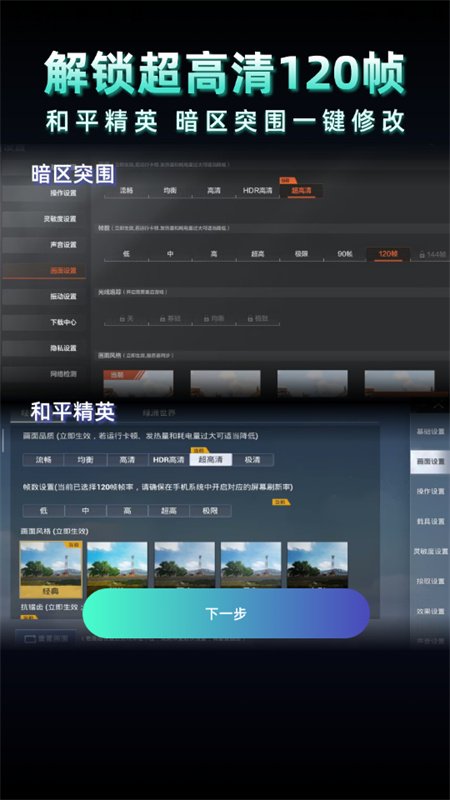Select the 经典 style thumbnail

click(51, 569)
